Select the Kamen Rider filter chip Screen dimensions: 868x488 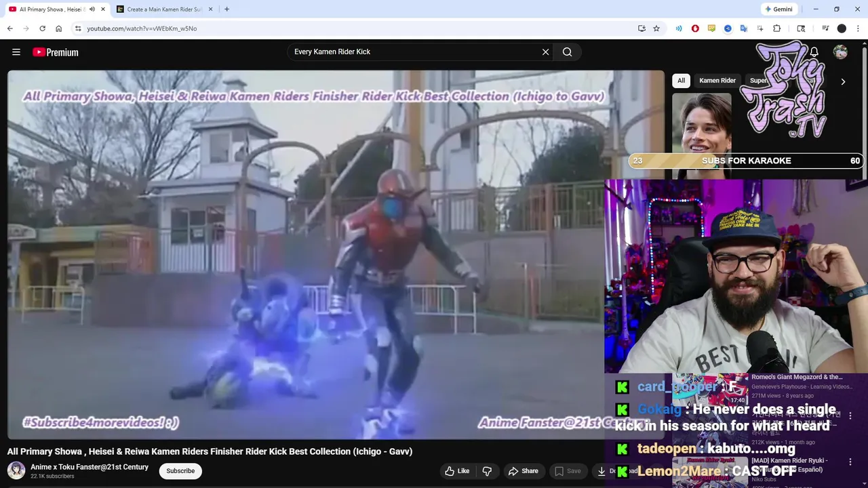717,81
